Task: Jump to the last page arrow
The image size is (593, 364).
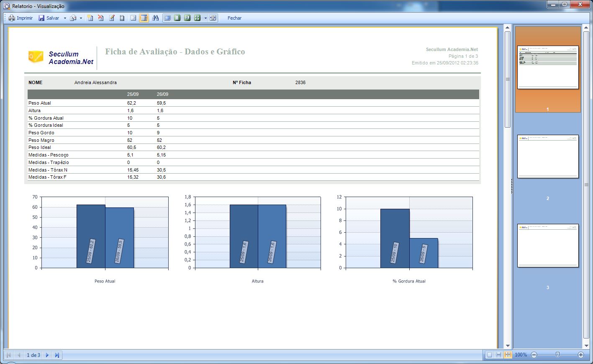Action: pos(57,355)
